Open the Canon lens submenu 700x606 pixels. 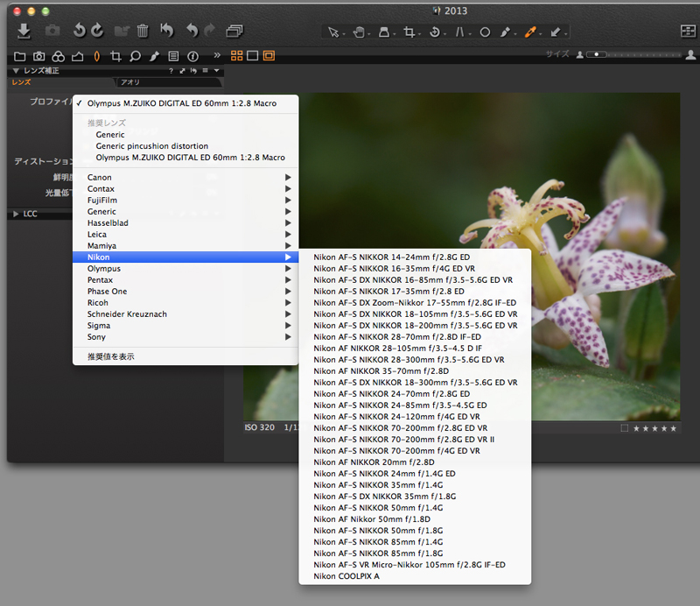(x=100, y=178)
